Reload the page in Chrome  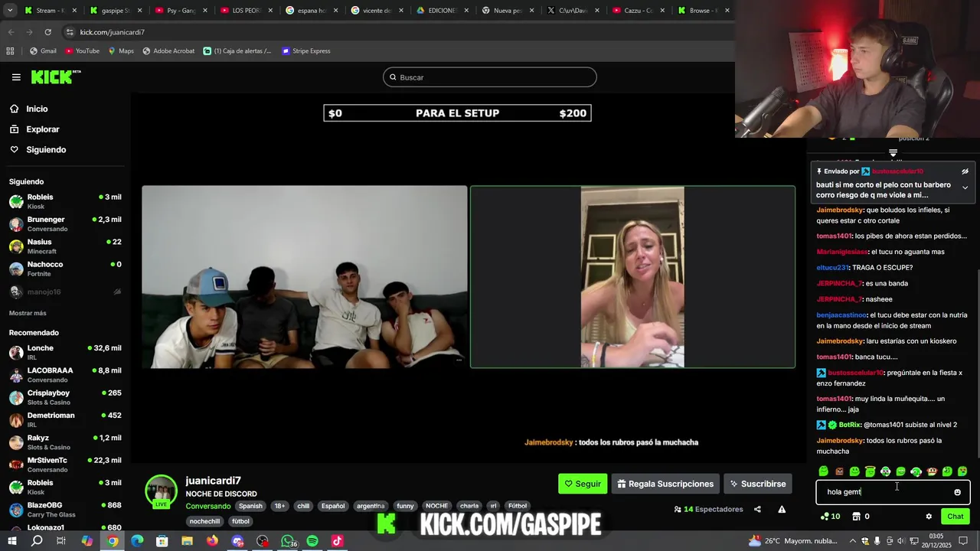pyautogui.click(x=47, y=32)
